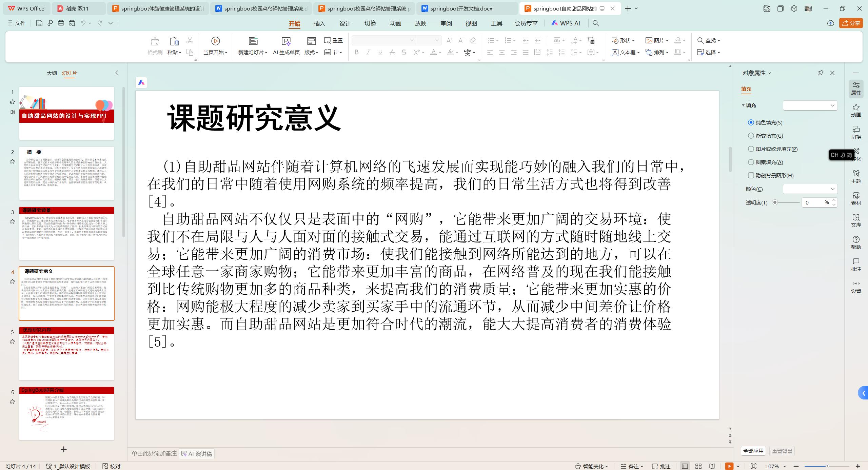This screenshot has width=868, height=470.
Task: Enable 隐藏背景图形(H) checkbox
Action: click(751, 175)
